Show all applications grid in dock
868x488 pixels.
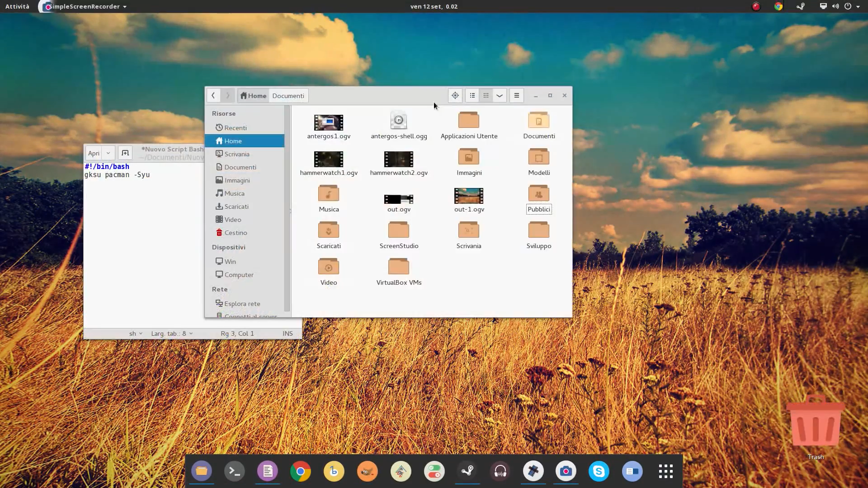(x=665, y=471)
